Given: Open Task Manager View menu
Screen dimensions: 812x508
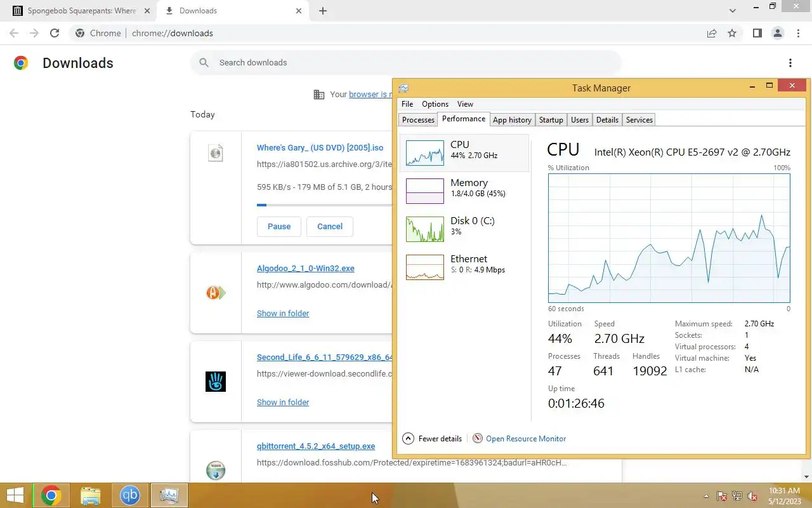Looking at the screenshot, I should click(465, 104).
